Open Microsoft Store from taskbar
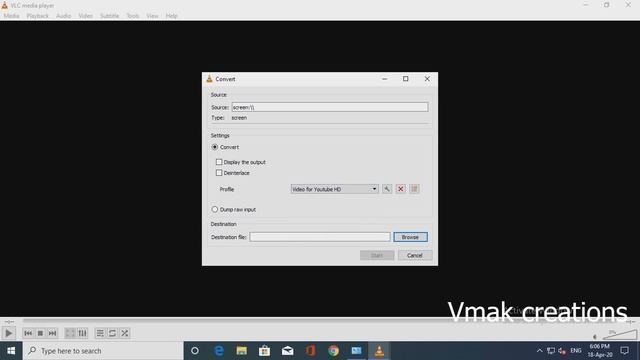Viewport: 640px width, 360px height. (264, 351)
